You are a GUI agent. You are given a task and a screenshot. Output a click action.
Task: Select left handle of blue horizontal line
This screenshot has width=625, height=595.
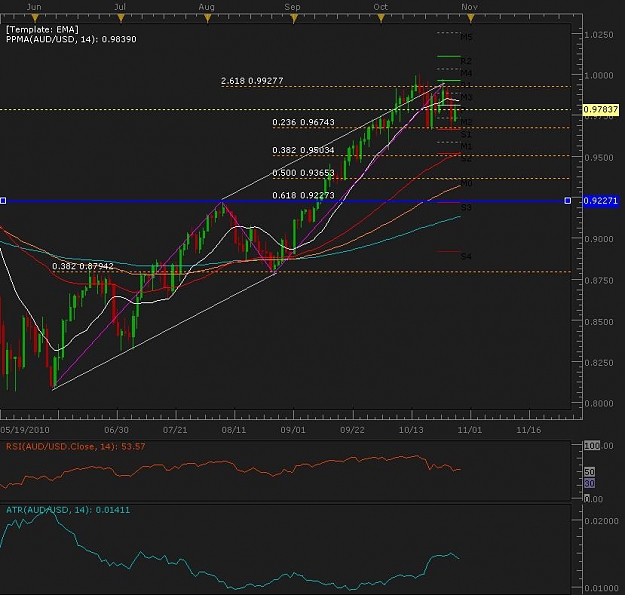[x=3, y=200]
